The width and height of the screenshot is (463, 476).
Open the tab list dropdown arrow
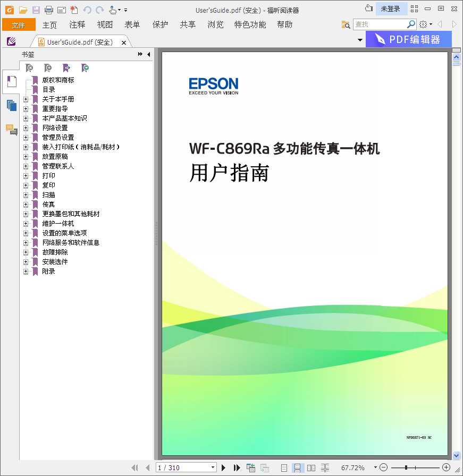(360, 40)
